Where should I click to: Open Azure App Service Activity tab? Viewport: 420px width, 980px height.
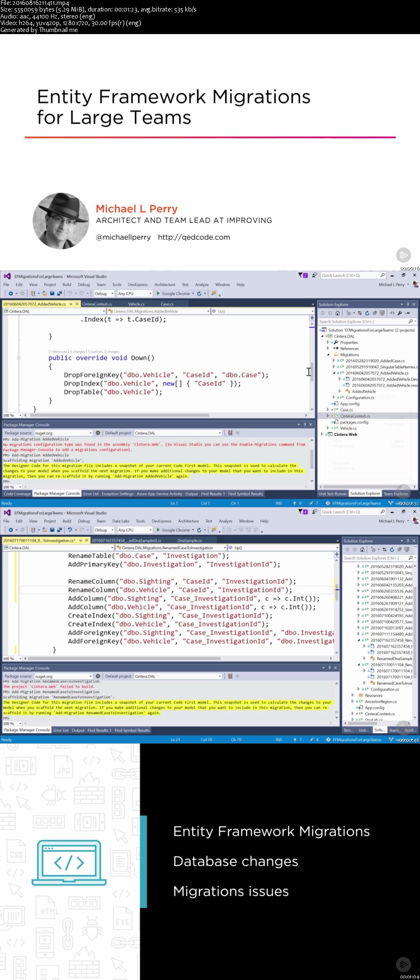(160, 494)
